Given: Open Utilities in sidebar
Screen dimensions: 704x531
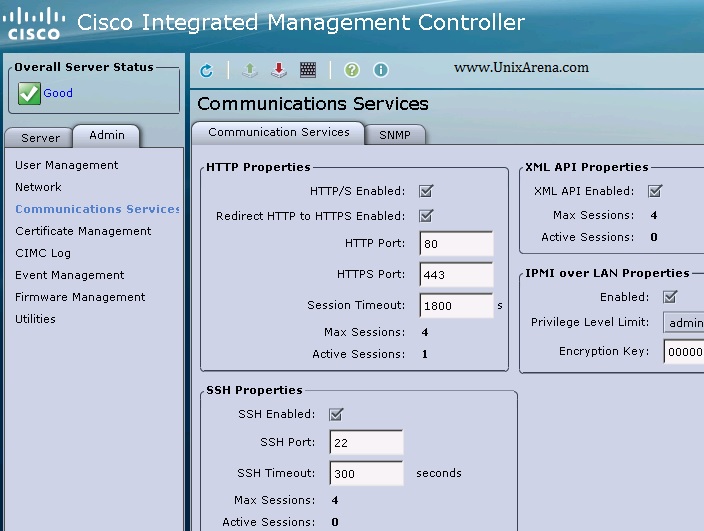Looking at the screenshot, I should (35, 319).
